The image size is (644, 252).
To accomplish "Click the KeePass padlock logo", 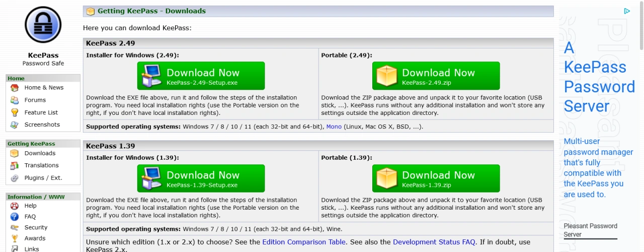I will point(43,25).
